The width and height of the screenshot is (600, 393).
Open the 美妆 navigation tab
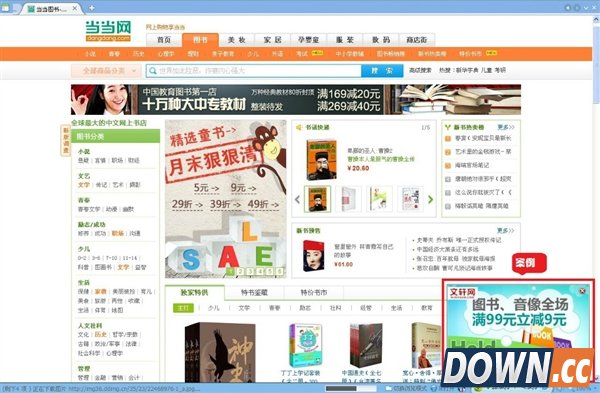point(236,40)
